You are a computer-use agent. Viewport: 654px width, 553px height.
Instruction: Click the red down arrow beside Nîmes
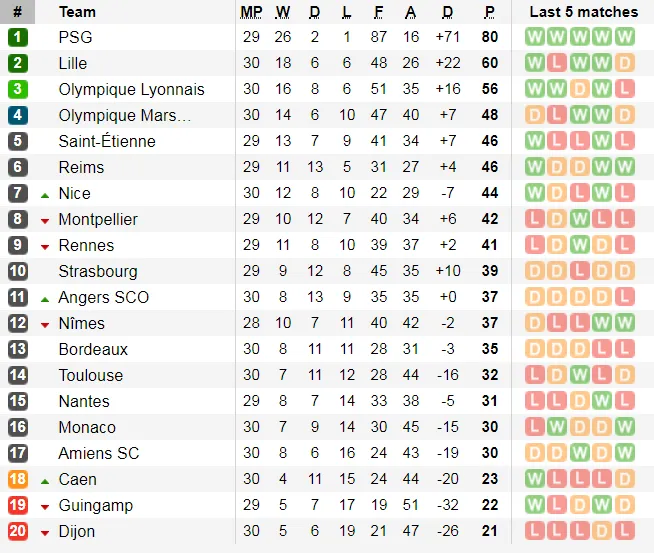tap(45, 324)
